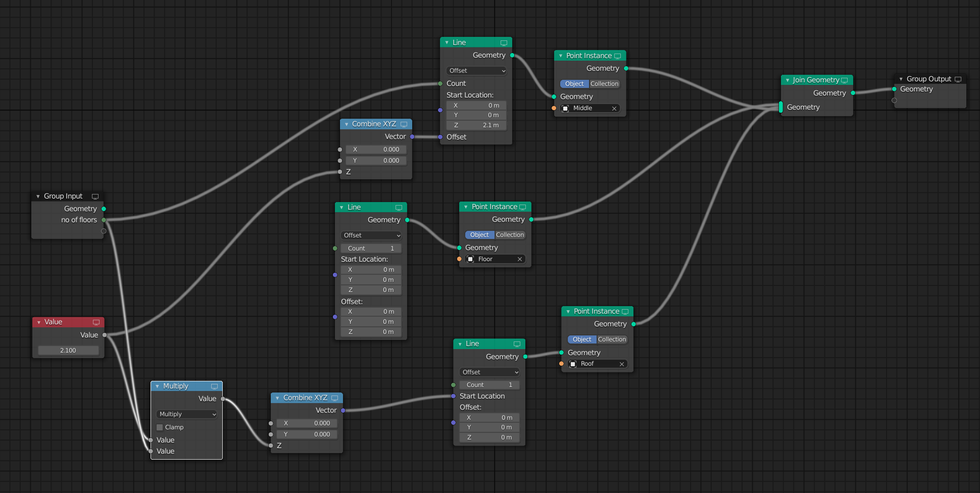Click Count field in middle Line node
The image size is (980, 493).
click(371, 249)
